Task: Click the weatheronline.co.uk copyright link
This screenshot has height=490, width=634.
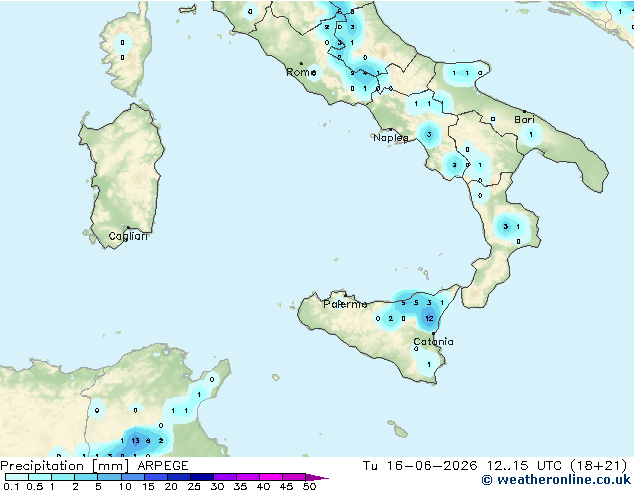Action: tap(556, 480)
